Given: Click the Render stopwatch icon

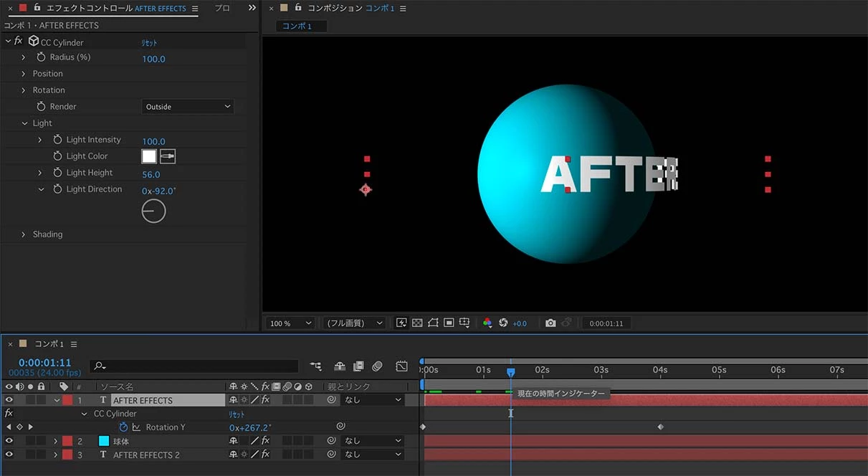Looking at the screenshot, I should tap(41, 106).
